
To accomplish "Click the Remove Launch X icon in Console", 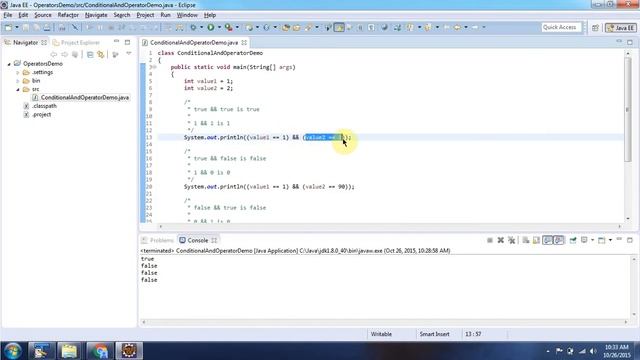I will click(x=500, y=240).
